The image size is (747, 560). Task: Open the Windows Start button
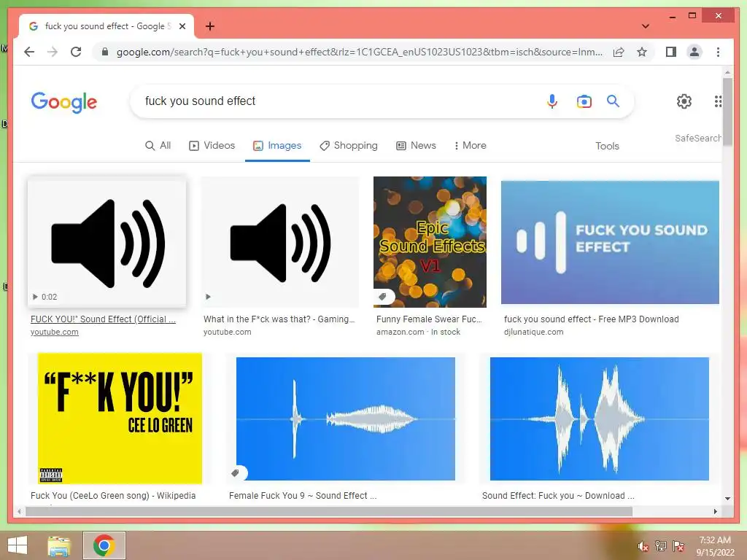(x=18, y=545)
